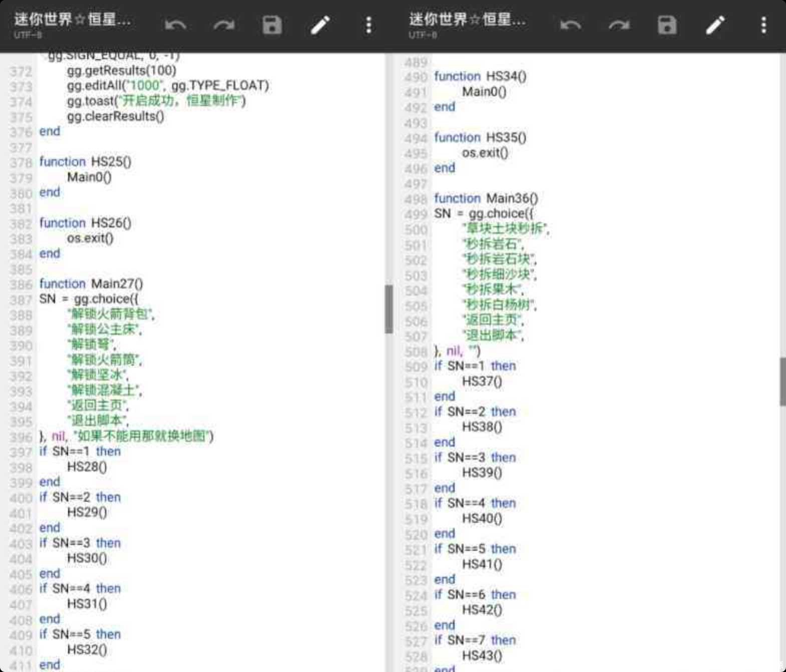Click line 'function Main27()'
This screenshot has width=786, height=672.
[91, 284]
